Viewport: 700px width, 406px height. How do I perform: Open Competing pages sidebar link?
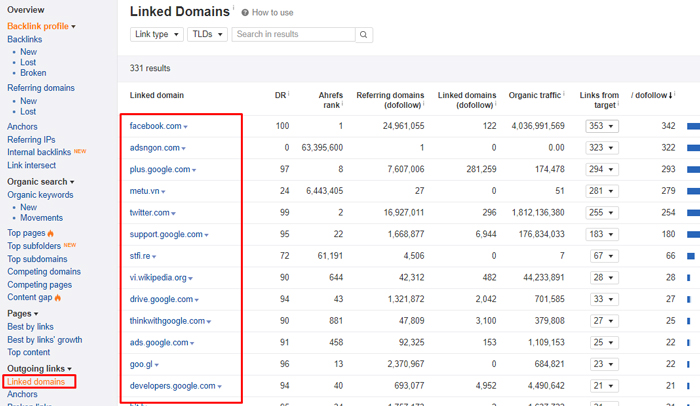coord(39,285)
